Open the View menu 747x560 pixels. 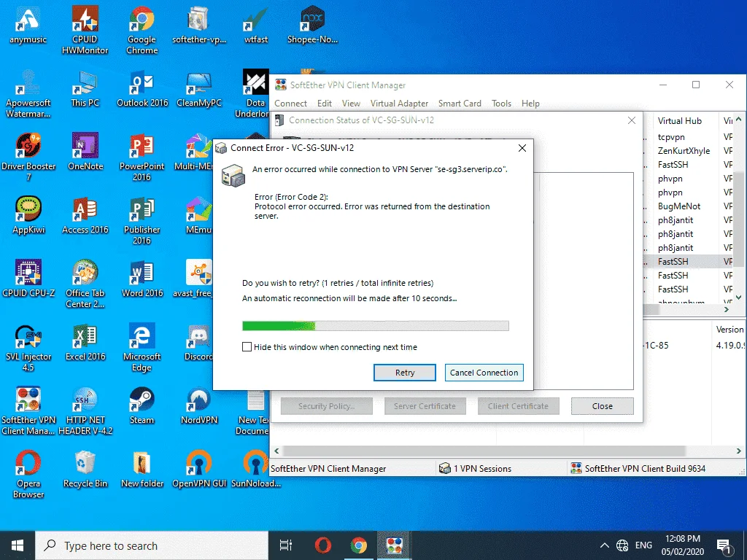click(x=351, y=104)
